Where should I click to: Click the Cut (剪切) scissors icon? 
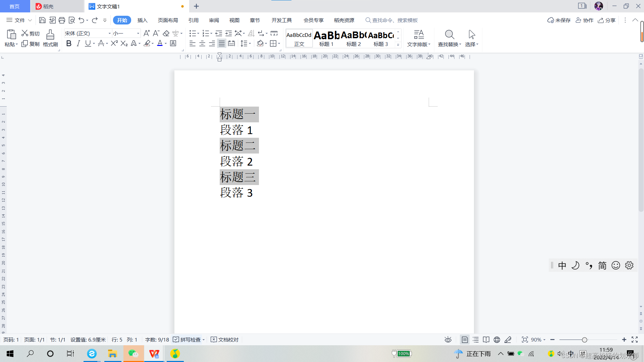coord(25,33)
